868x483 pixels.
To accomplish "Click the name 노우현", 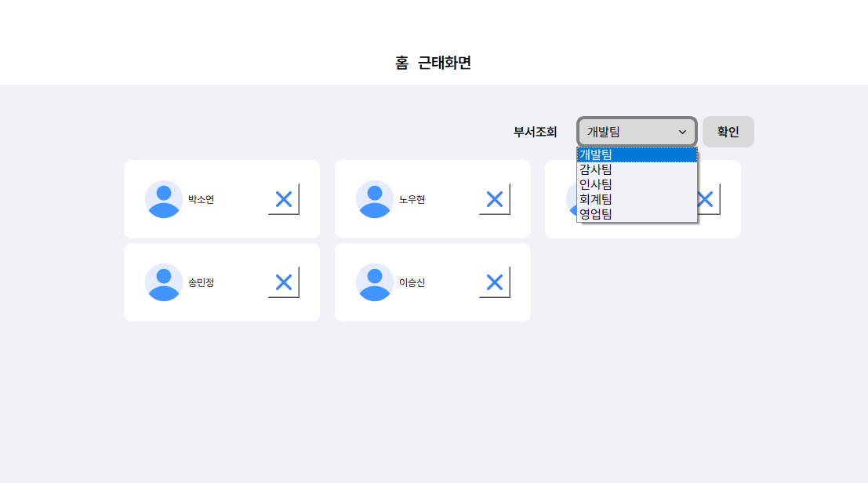I will (412, 199).
